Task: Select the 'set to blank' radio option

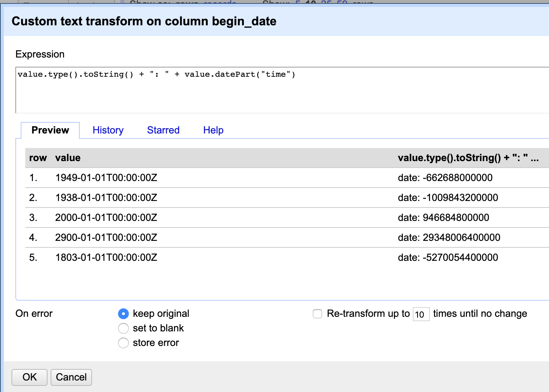Action: pos(123,328)
